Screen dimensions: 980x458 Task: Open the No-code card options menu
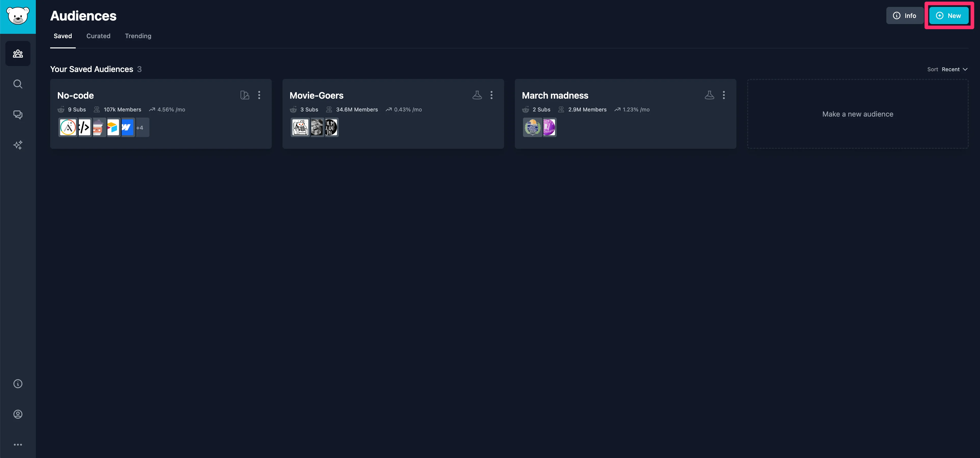click(x=259, y=95)
